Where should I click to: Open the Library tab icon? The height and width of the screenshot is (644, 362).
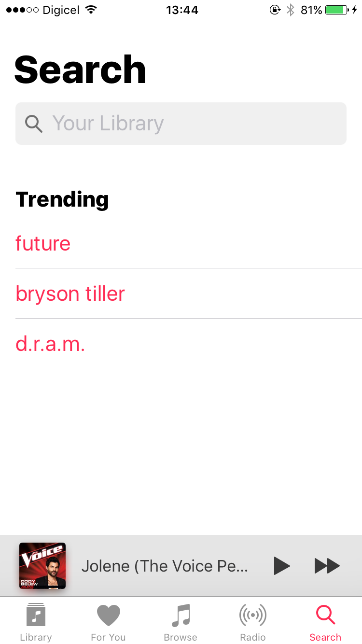pyautogui.click(x=36, y=615)
